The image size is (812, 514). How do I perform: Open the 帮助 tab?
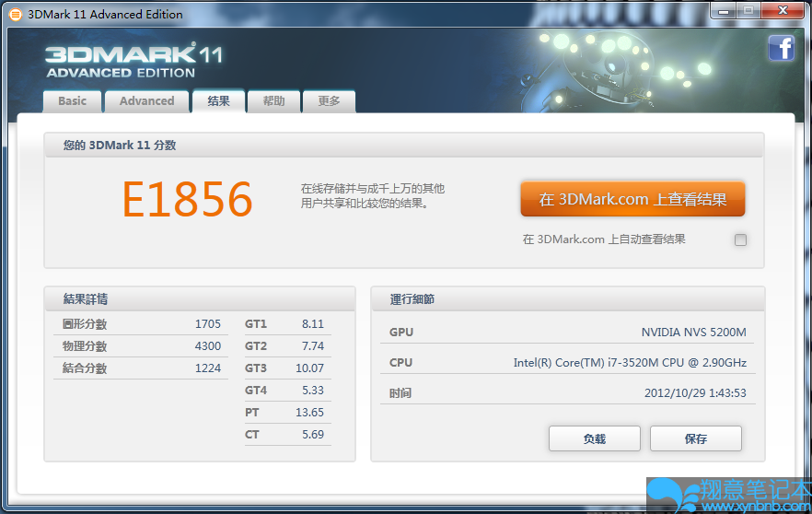point(274,101)
